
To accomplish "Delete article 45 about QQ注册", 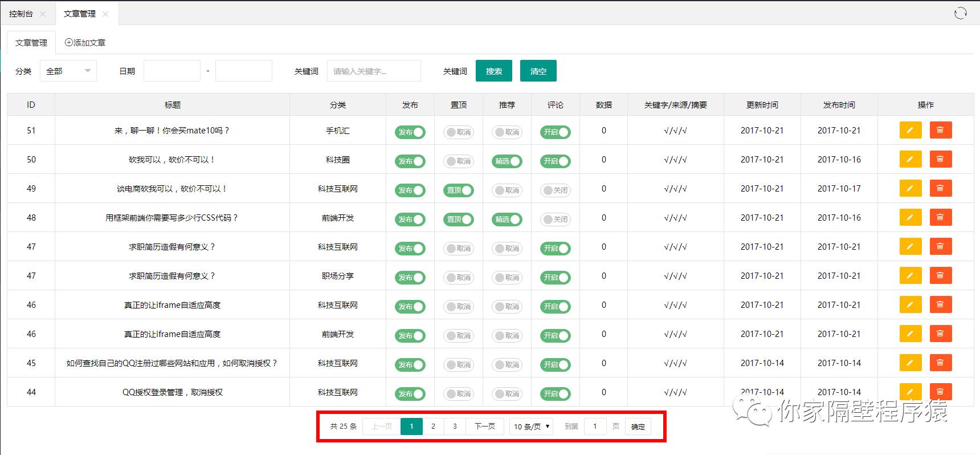I will click(x=941, y=363).
